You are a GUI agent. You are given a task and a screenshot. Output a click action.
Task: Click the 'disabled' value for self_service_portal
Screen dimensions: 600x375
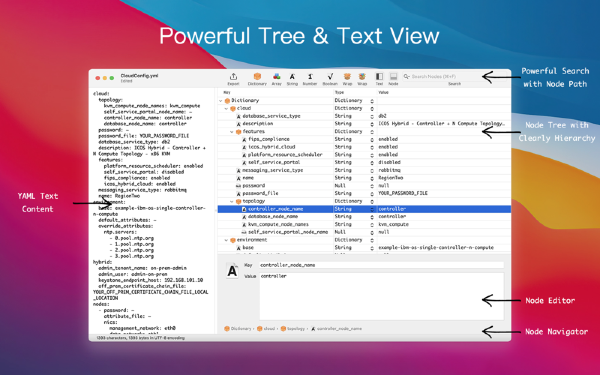pos(390,163)
